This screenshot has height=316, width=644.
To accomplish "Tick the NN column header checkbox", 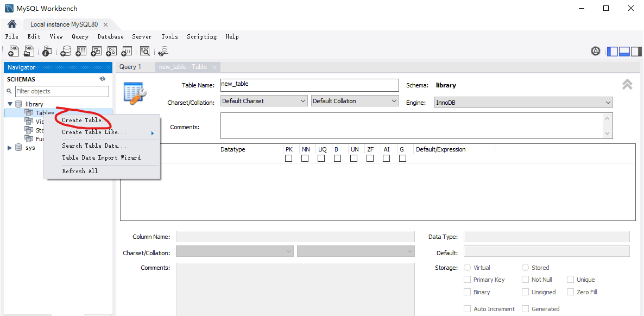I will [305, 158].
